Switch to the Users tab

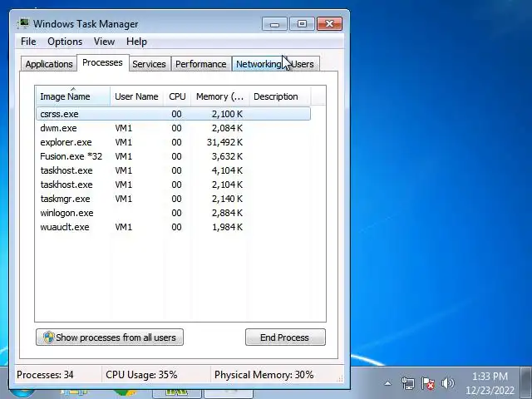coord(303,64)
